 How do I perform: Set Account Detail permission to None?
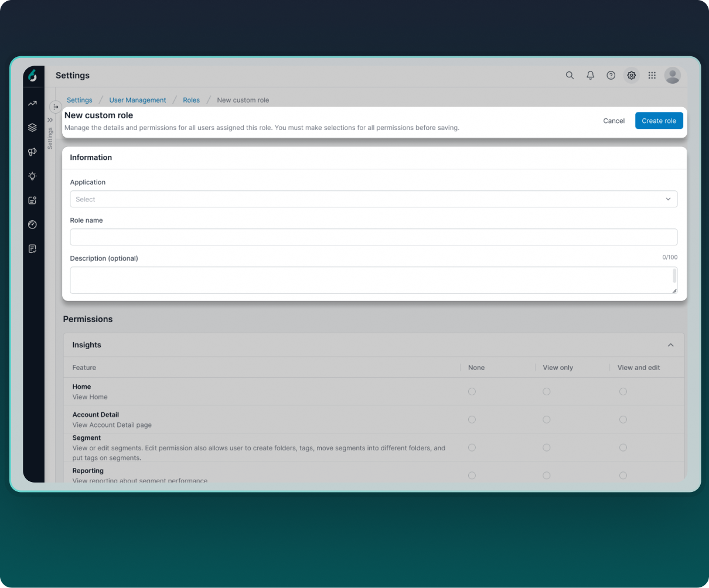472,419
